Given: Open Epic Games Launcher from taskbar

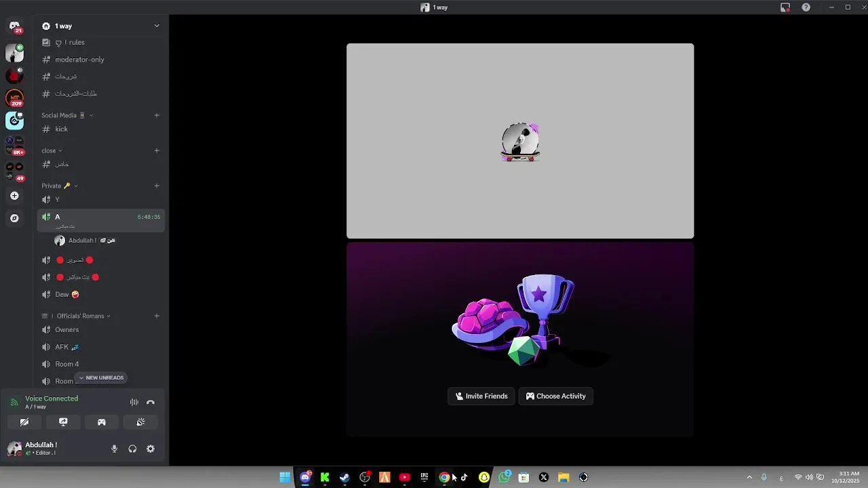Looking at the screenshot, I should 425,477.
